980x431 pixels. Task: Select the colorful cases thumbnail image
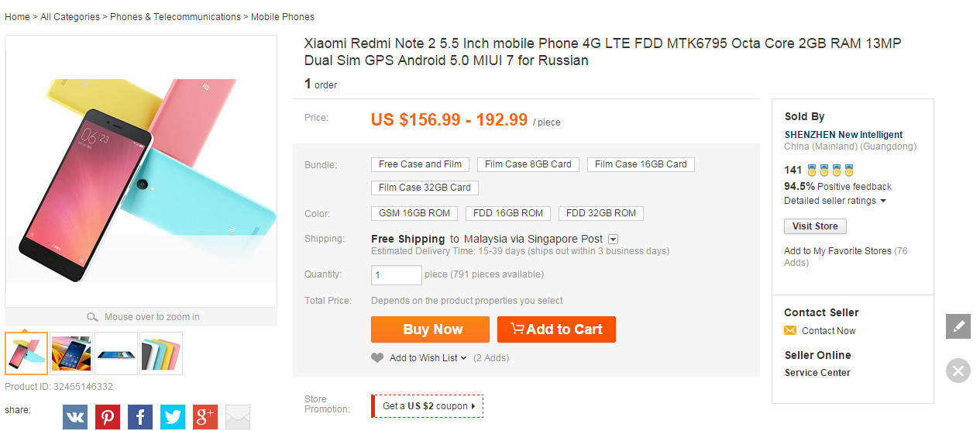161,353
